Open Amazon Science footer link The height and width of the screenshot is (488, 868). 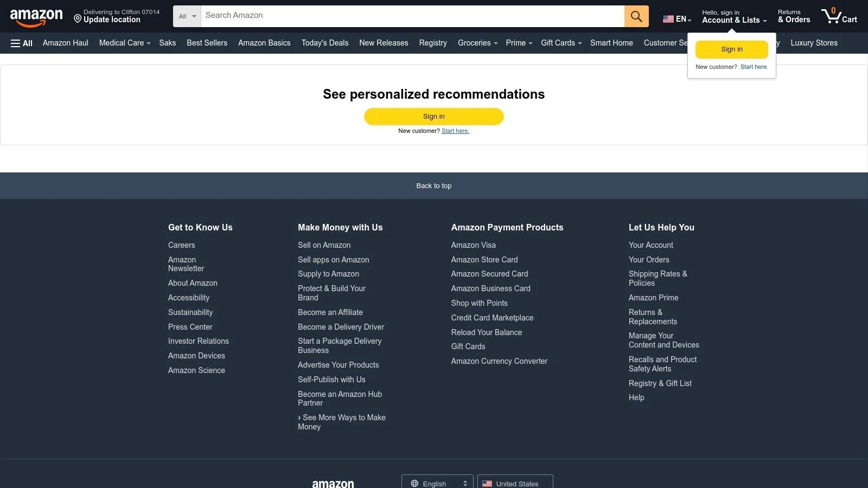click(x=196, y=370)
